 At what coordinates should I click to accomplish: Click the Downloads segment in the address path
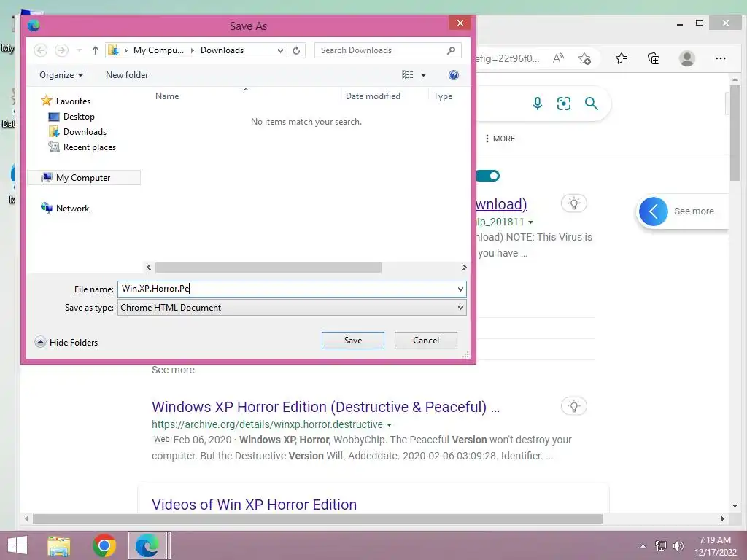pyautogui.click(x=222, y=50)
